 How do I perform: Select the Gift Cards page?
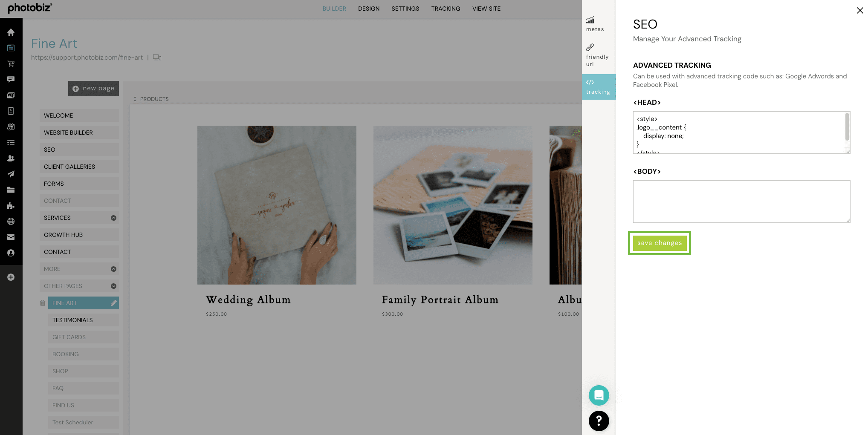click(84, 337)
